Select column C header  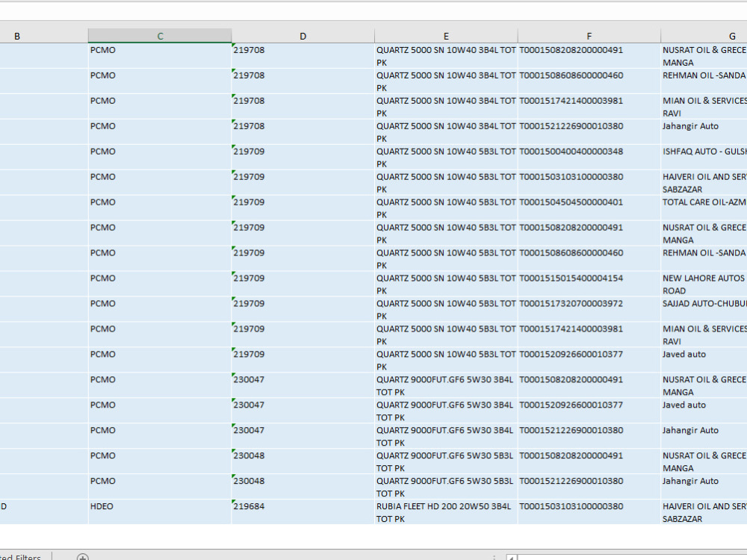click(x=160, y=36)
